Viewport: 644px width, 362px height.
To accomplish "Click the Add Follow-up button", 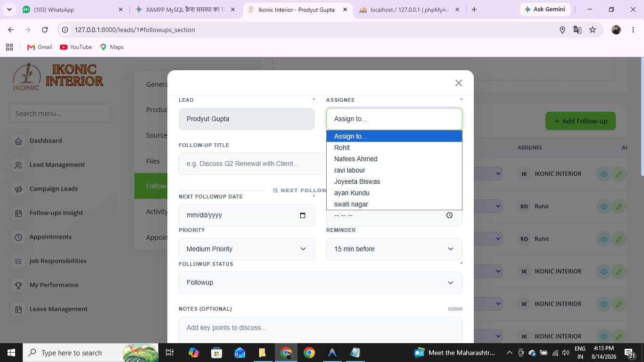I will point(580,121).
